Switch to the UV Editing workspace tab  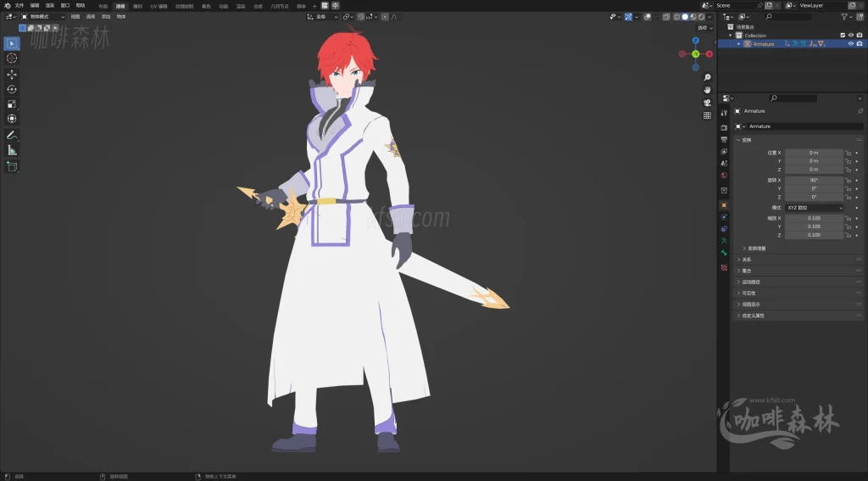point(159,6)
